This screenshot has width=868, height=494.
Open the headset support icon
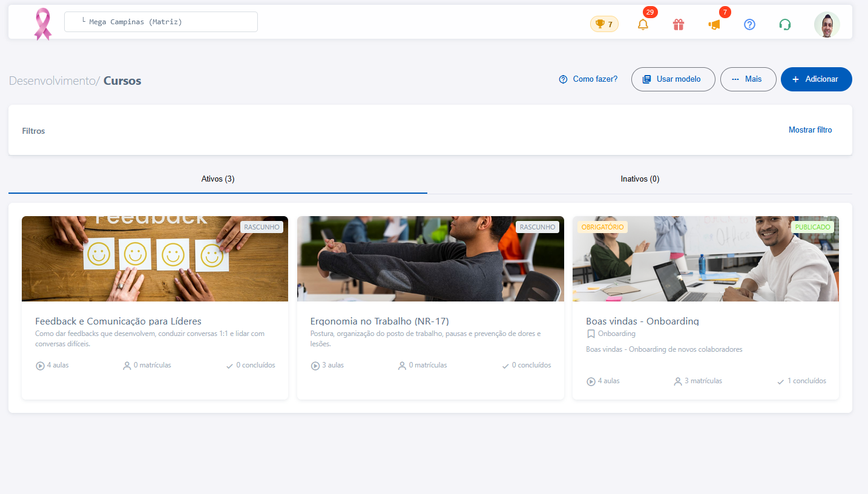point(785,24)
